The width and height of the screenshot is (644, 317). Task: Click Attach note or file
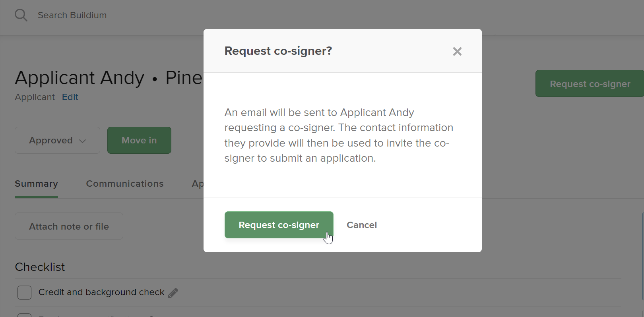(68, 226)
